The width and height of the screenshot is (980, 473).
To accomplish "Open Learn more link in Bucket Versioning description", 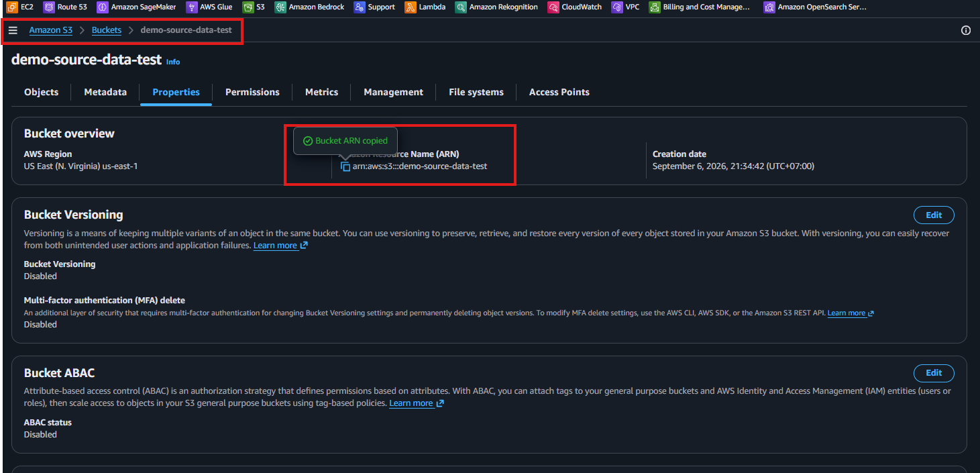I will [x=275, y=246].
